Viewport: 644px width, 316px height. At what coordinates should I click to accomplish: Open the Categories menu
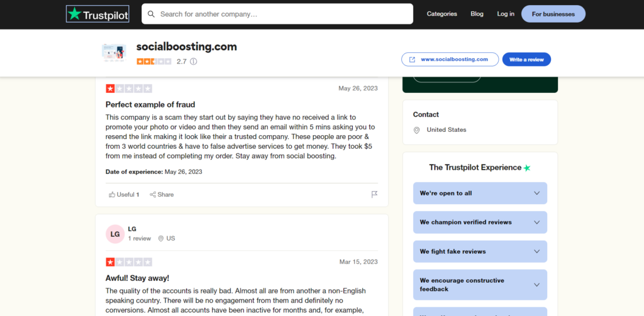click(442, 14)
